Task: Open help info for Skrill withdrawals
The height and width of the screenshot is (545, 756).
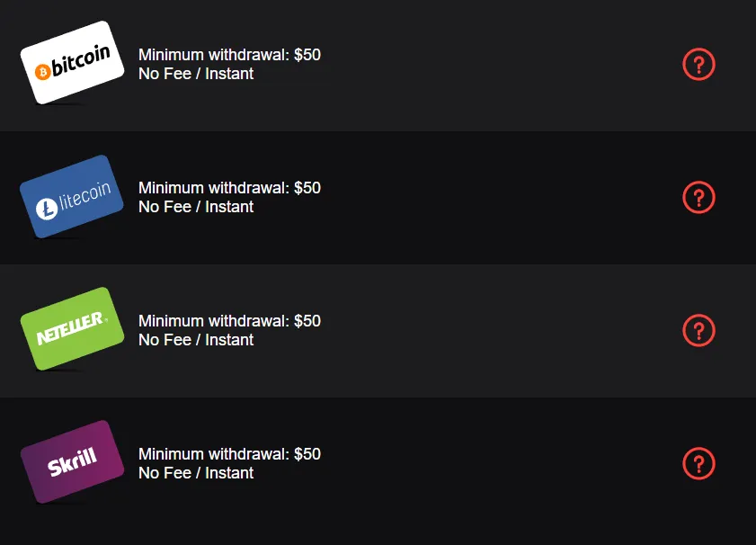Action: [x=698, y=463]
